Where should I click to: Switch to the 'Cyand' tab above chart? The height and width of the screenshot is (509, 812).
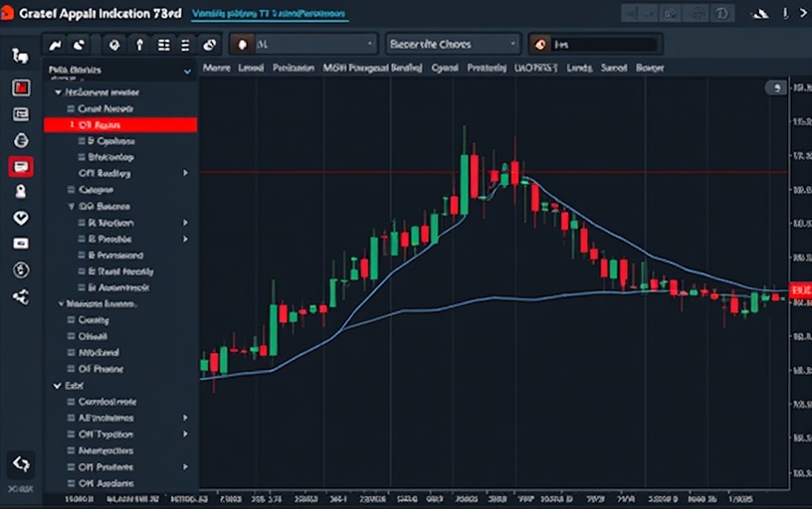[444, 69]
